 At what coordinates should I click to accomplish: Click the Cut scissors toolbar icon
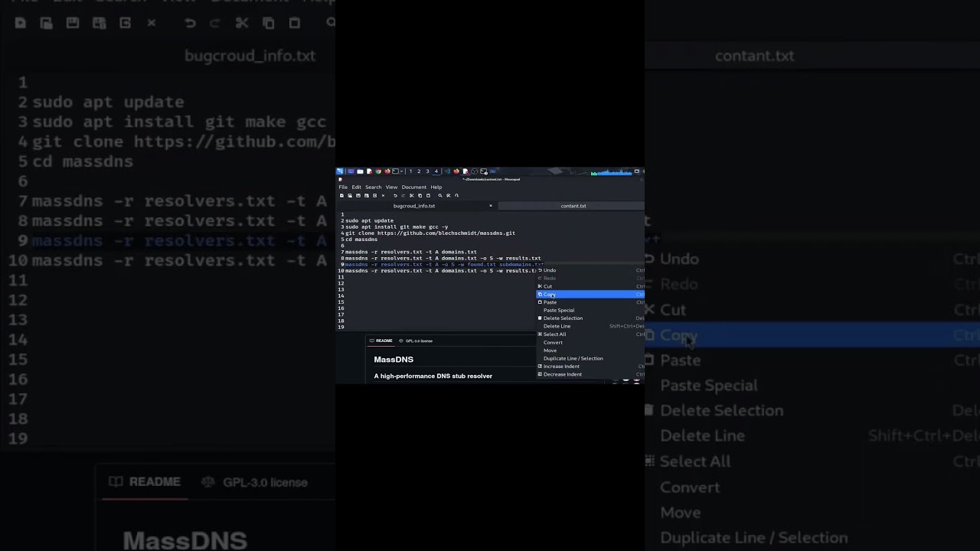coord(411,196)
